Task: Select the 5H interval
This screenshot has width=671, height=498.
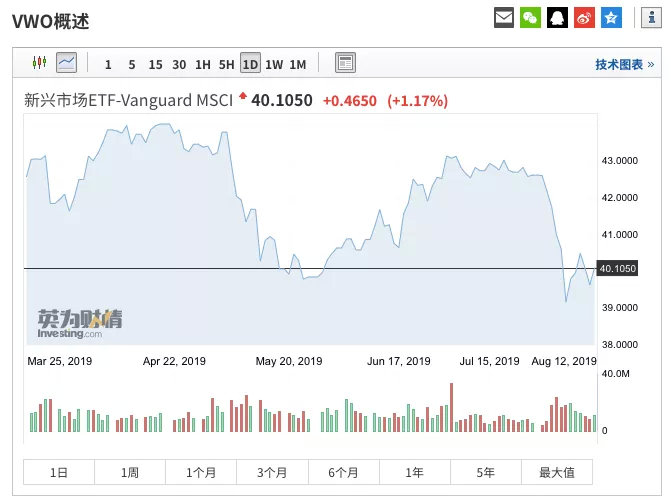Action: (x=226, y=64)
